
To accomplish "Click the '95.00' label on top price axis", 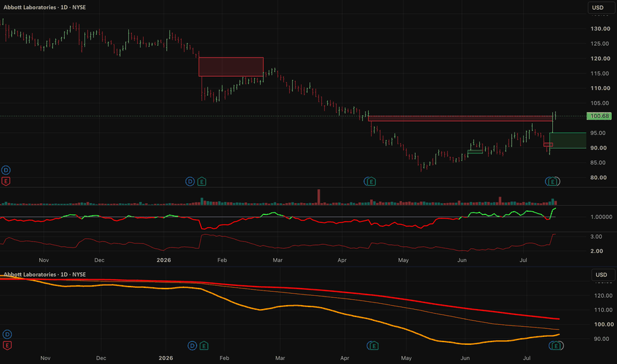I will click(x=598, y=133).
